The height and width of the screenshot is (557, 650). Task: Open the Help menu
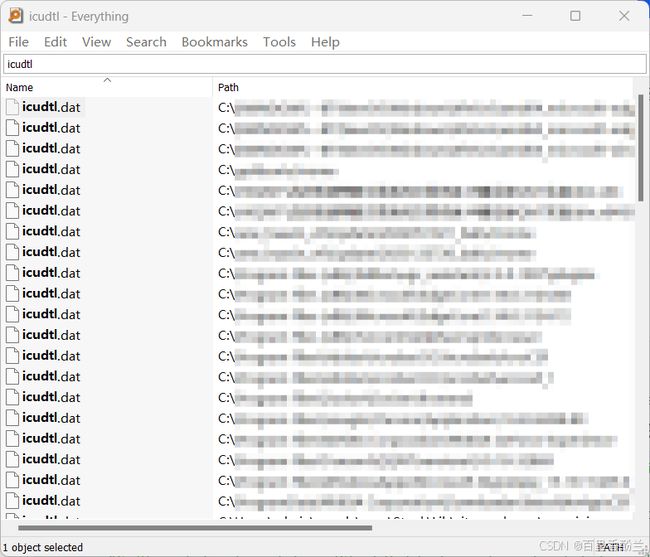click(325, 42)
